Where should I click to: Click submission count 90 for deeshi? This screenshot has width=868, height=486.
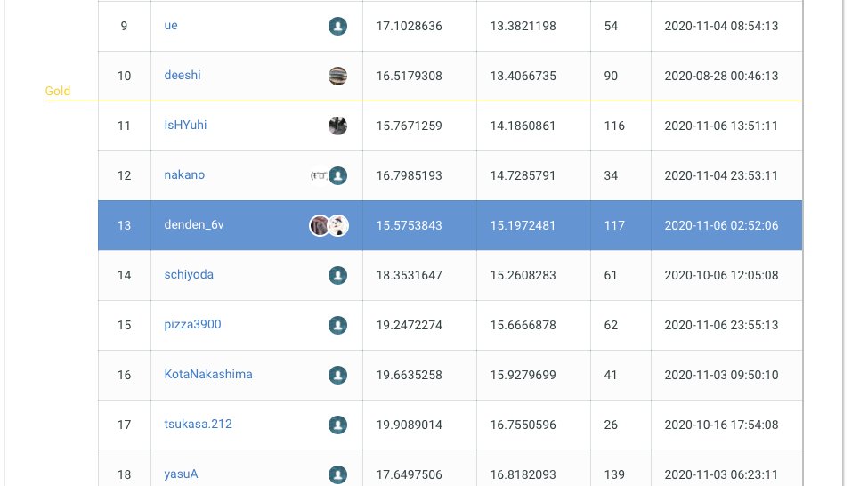coord(611,76)
